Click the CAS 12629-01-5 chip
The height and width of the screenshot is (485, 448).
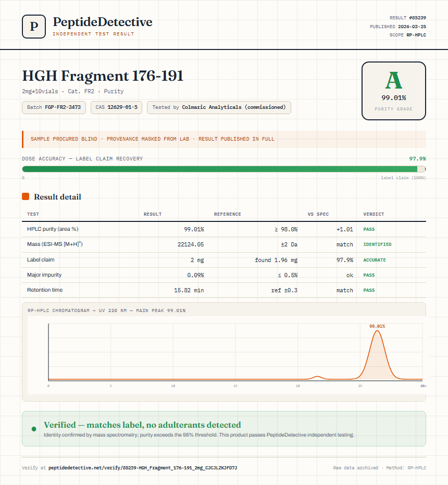[116, 107]
